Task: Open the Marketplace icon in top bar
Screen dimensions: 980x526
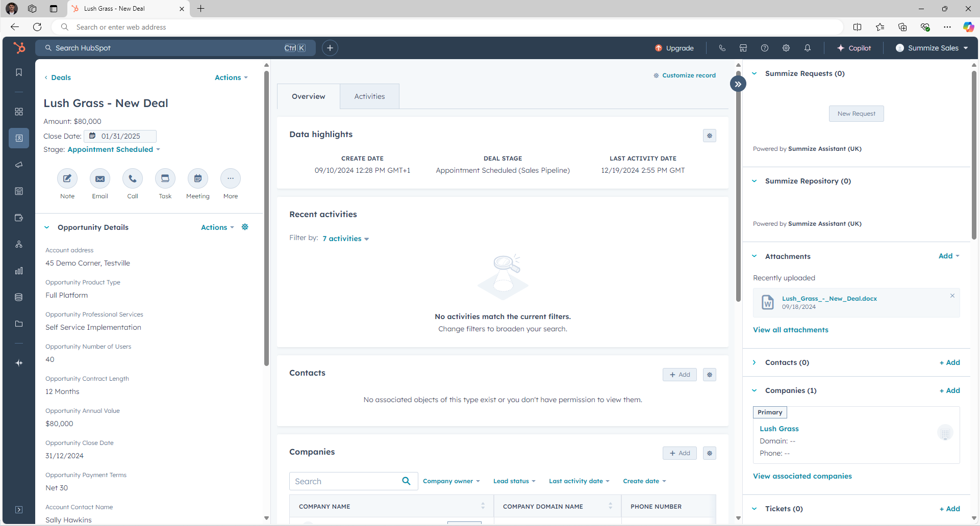Action: point(743,48)
